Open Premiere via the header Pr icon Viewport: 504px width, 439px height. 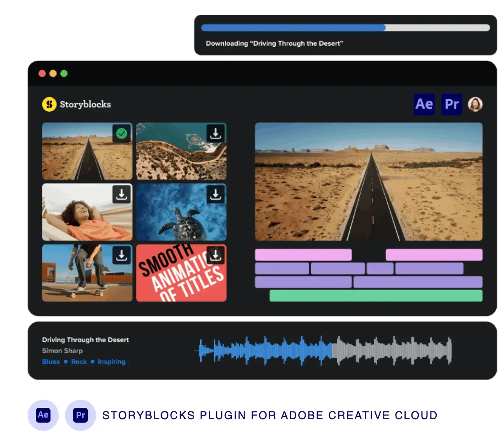point(451,104)
